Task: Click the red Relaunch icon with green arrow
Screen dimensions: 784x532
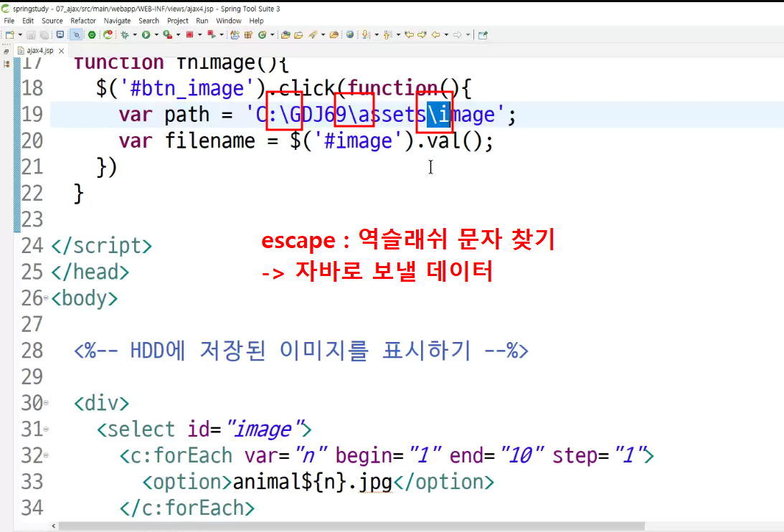Action: tap(212, 35)
